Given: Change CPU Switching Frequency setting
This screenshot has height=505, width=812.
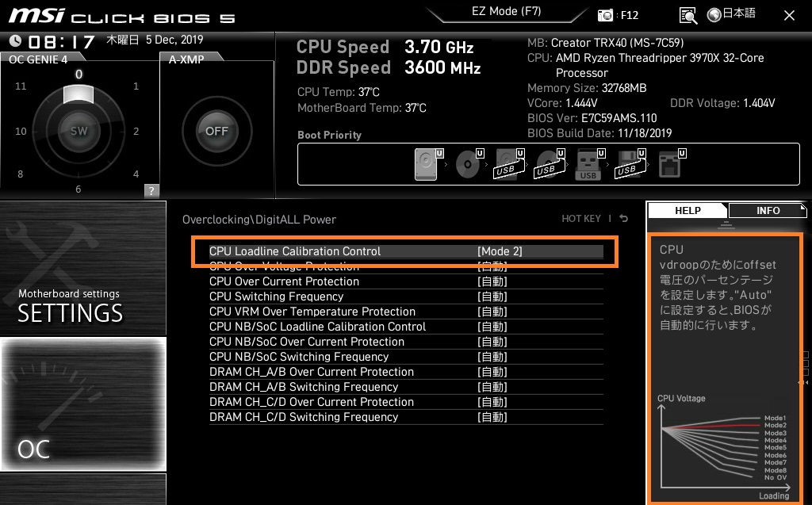Looking at the screenshot, I should pyautogui.click(x=406, y=296).
